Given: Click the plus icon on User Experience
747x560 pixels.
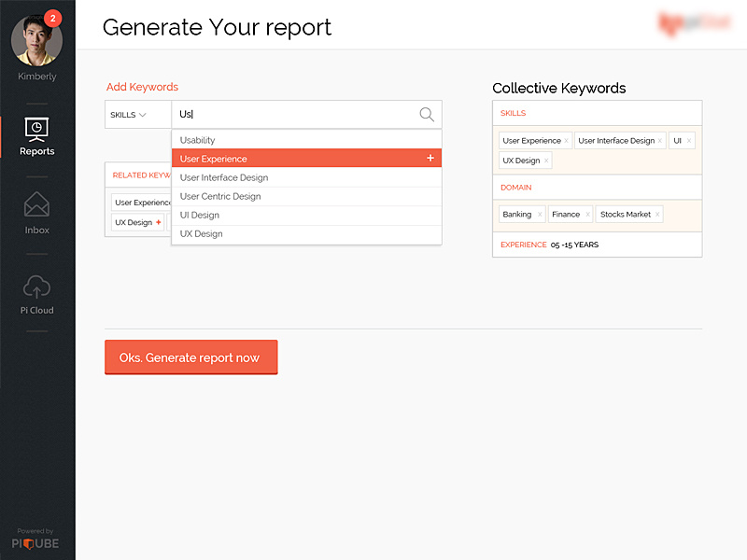Looking at the screenshot, I should click(x=430, y=159).
